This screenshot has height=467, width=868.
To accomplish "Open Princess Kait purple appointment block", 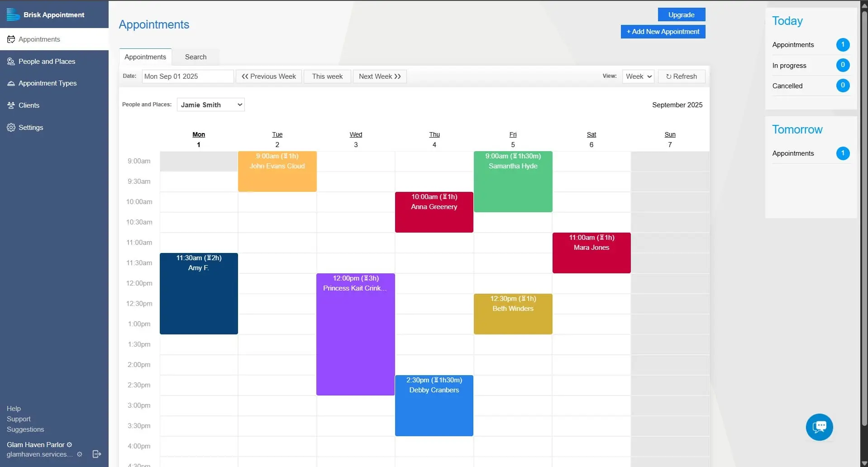I will click(356, 334).
